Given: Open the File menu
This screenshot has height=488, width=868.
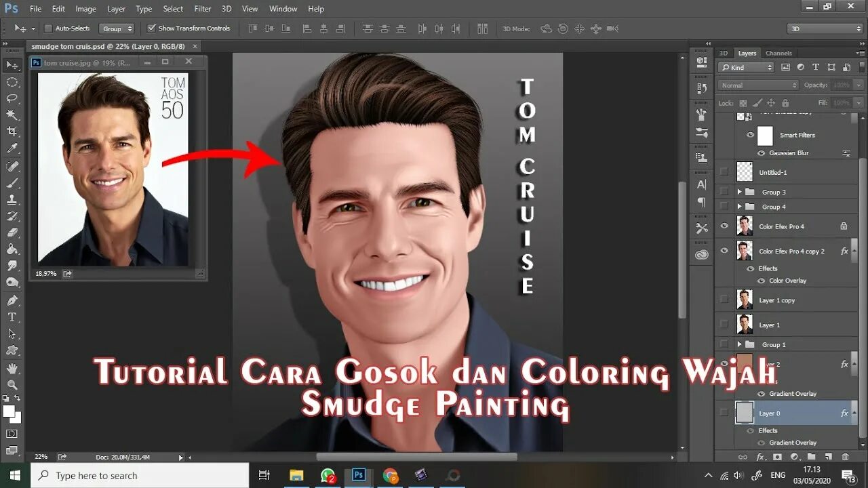Looking at the screenshot, I should pos(35,9).
